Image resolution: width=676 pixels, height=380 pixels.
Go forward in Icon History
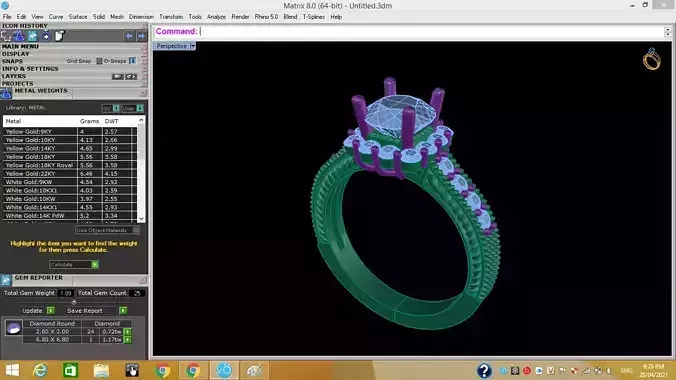click(x=141, y=36)
